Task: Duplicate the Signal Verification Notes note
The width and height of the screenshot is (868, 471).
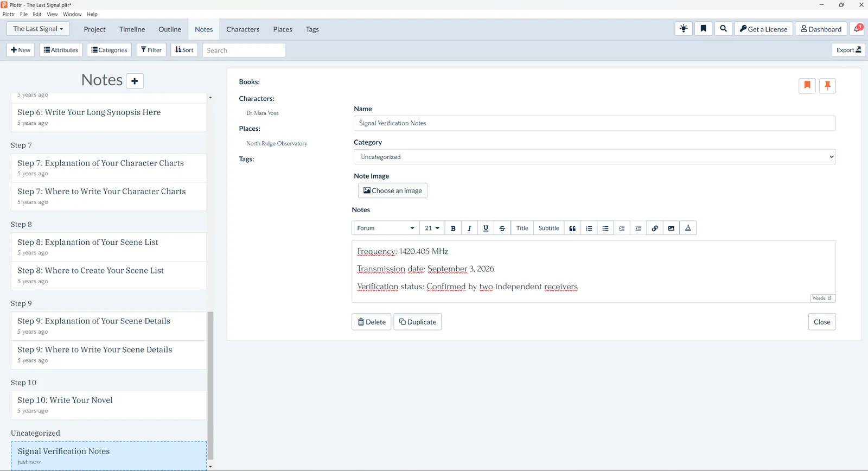Action: (x=418, y=322)
